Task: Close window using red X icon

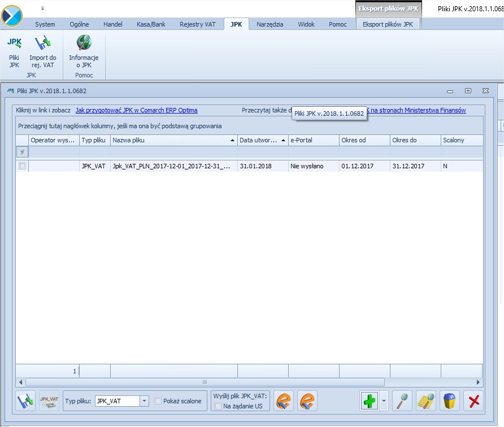Action: 474,401
